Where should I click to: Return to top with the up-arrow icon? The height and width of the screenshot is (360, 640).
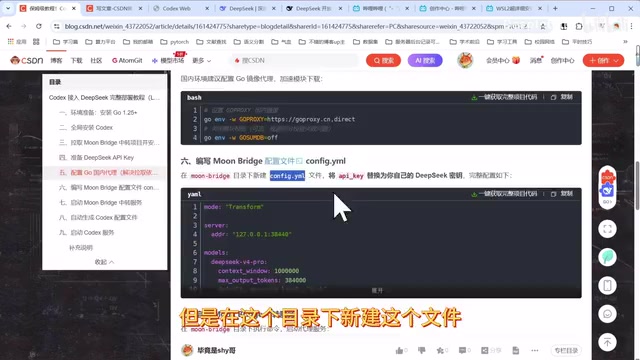[x=607, y=342]
